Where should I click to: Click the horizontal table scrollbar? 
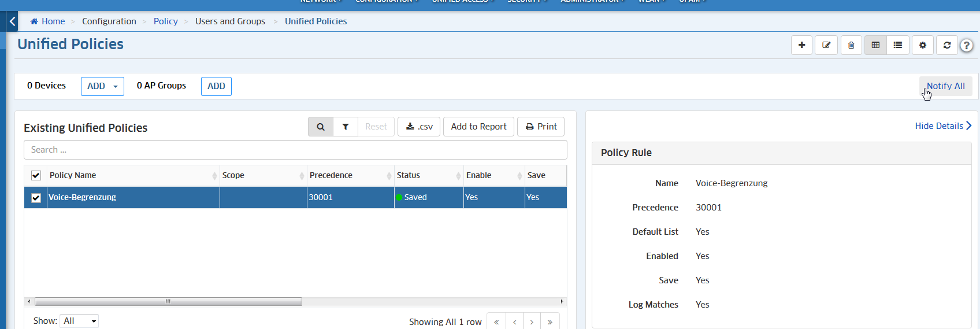(x=168, y=301)
